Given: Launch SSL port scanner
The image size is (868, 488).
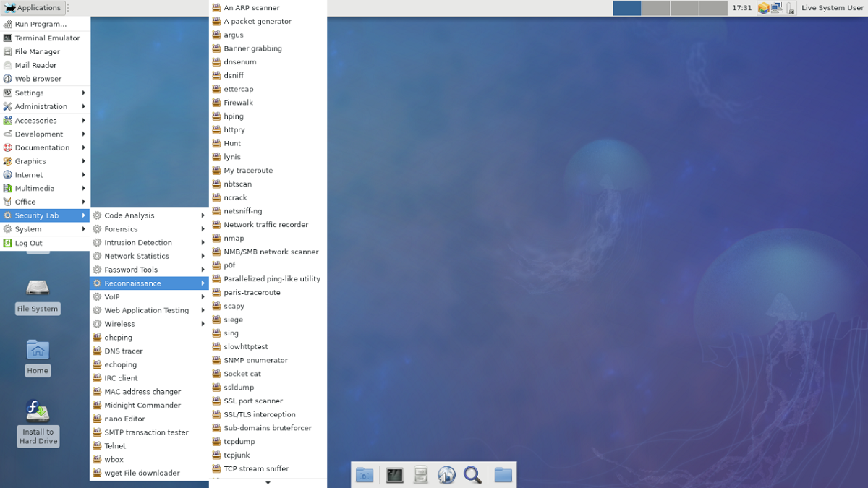Looking at the screenshot, I should pos(268,401).
